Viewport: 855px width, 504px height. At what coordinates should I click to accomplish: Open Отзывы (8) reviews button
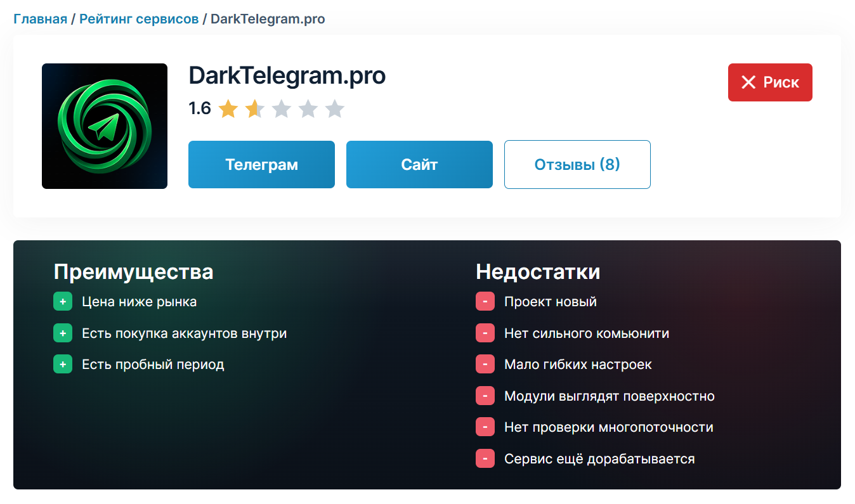tap(577, 165)
